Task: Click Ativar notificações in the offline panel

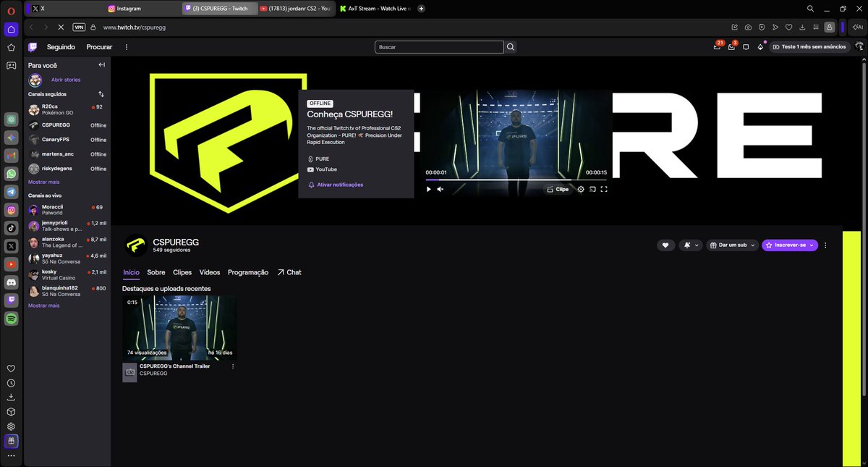Action: [336, 185]
